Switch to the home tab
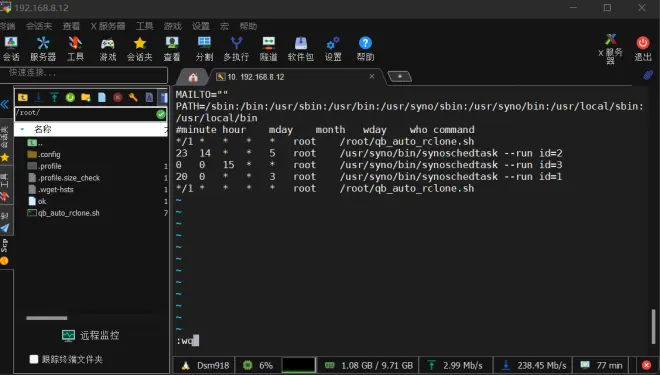660x375 pixels. click(x=193, y=77)
